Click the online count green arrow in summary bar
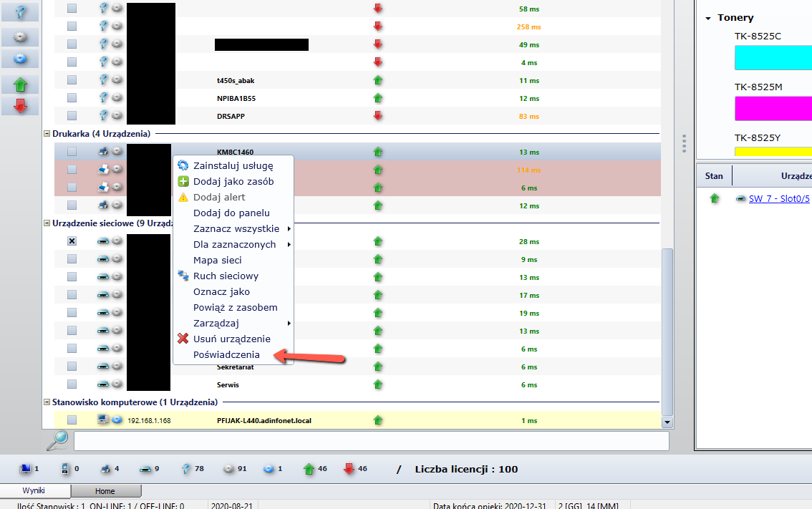 309,469
